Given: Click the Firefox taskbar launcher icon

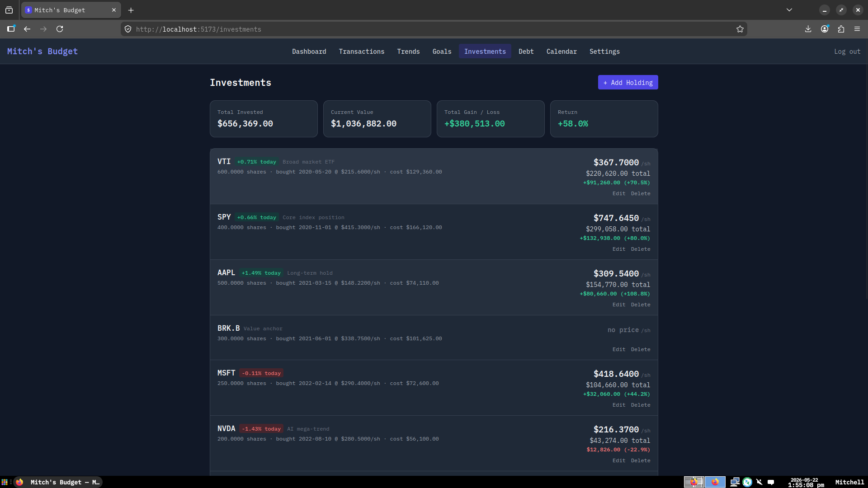Looking at the screenshot, I should (x=19, y=482).
